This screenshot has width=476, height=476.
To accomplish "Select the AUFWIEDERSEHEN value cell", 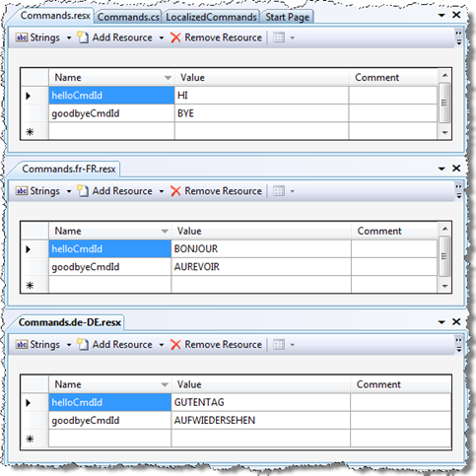I will pos(261,420).
